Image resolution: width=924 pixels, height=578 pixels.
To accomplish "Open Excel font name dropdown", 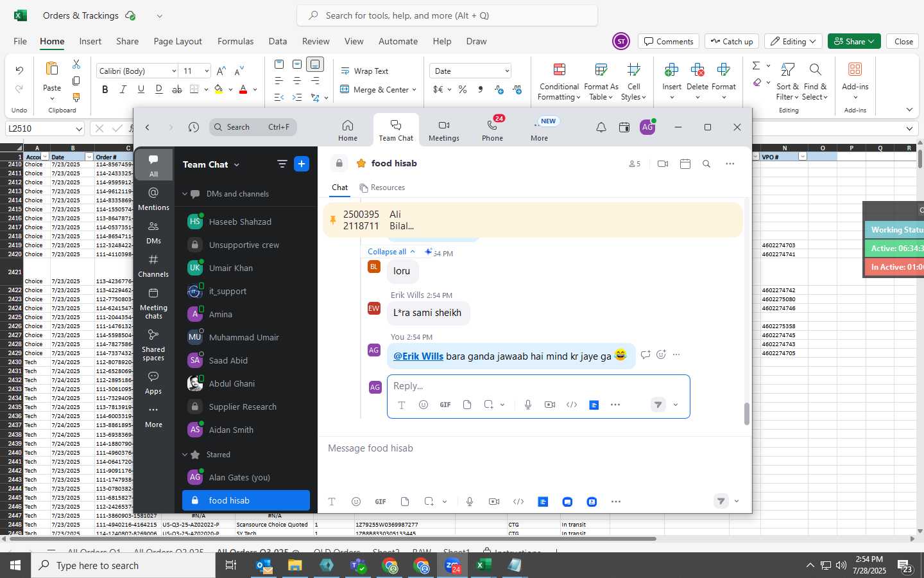I will (x=173, y=71).
